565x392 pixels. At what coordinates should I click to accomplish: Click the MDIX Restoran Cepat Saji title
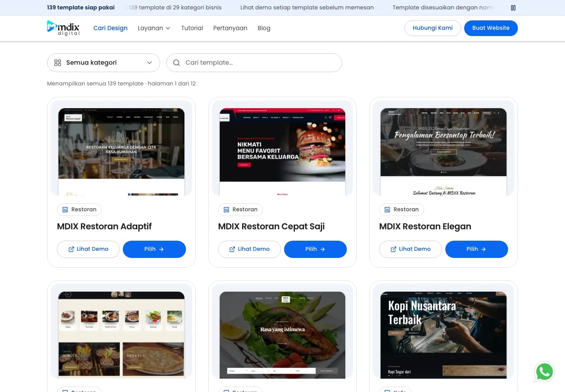coord(272,227)
